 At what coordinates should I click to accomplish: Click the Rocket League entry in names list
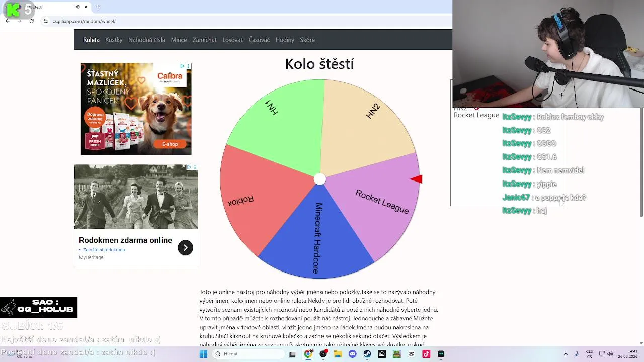(476, 115)
